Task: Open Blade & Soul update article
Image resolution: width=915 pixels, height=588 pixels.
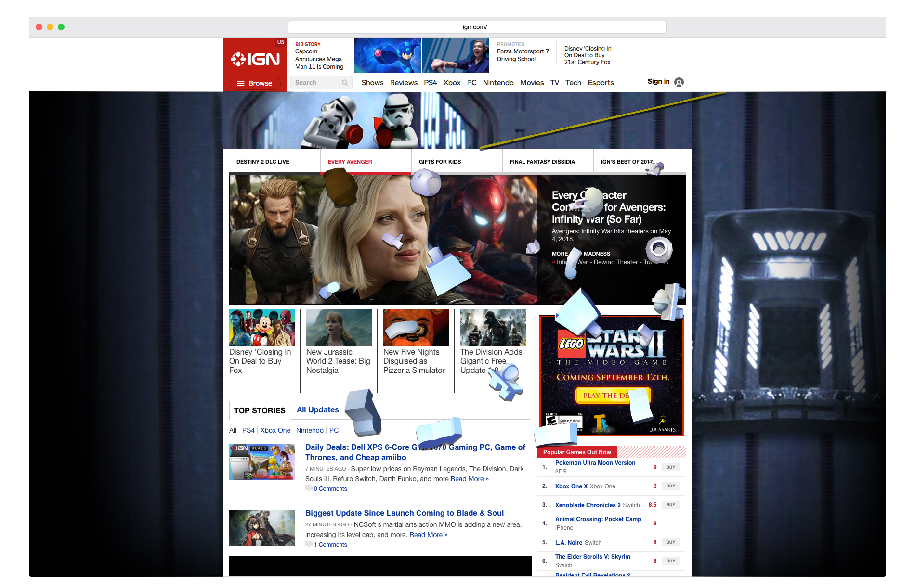Action: (405, 513)
